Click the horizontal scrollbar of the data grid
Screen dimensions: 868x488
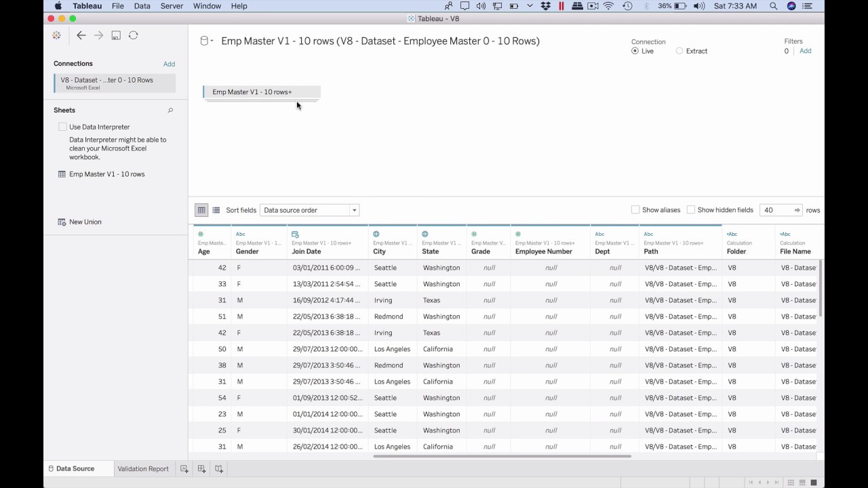point(502,456)
